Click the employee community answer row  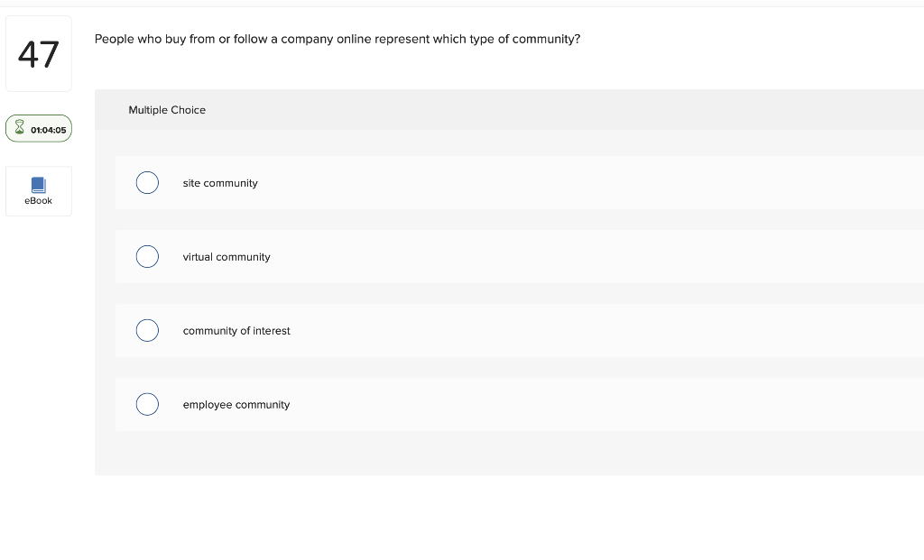tap(361, 404)
